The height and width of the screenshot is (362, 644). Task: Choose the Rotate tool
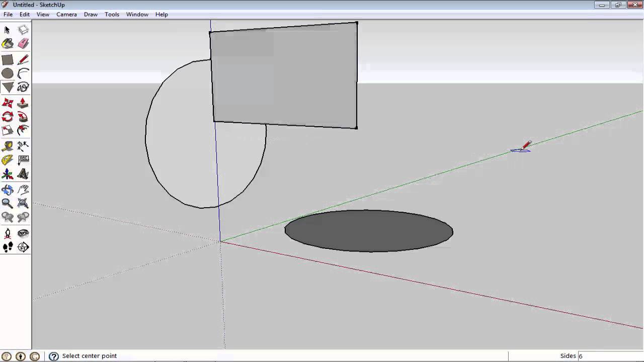point(8,117)
